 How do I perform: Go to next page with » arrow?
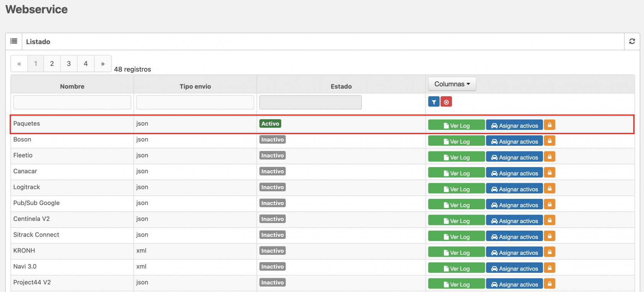coord(103,64)
